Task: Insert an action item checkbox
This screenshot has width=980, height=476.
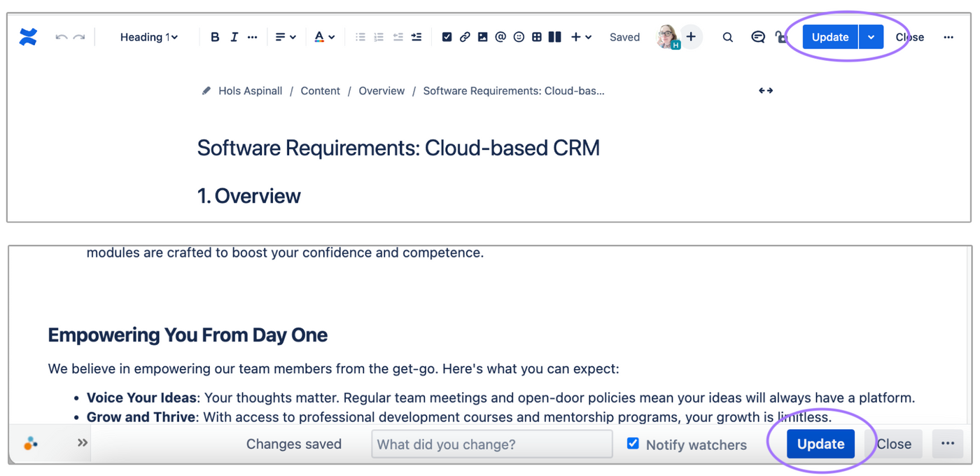Action: [447, 37]
